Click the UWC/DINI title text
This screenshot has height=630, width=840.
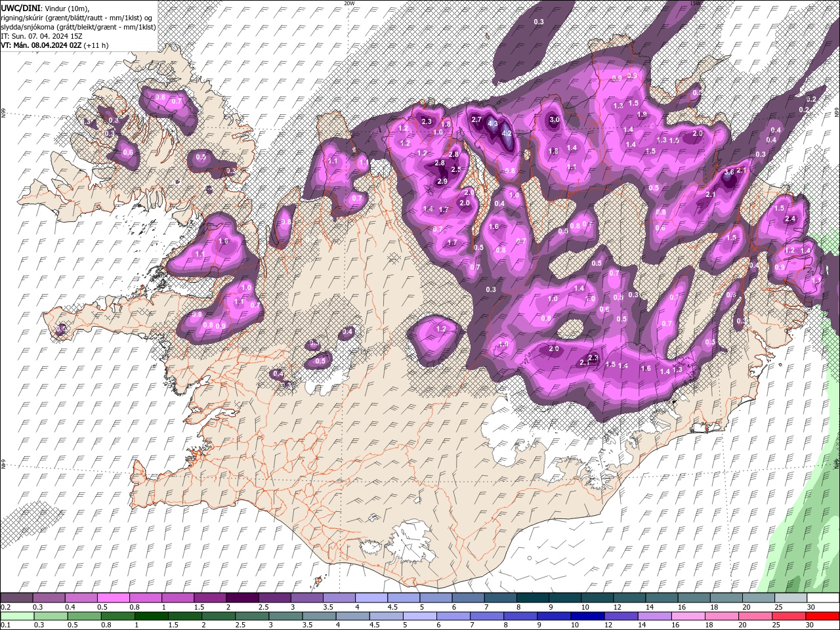coord(20,7)
